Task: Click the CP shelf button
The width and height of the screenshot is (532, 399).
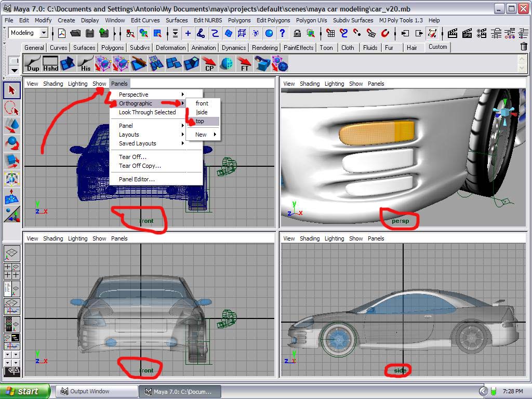Action: pyautogui.click(x=209, y=64)
